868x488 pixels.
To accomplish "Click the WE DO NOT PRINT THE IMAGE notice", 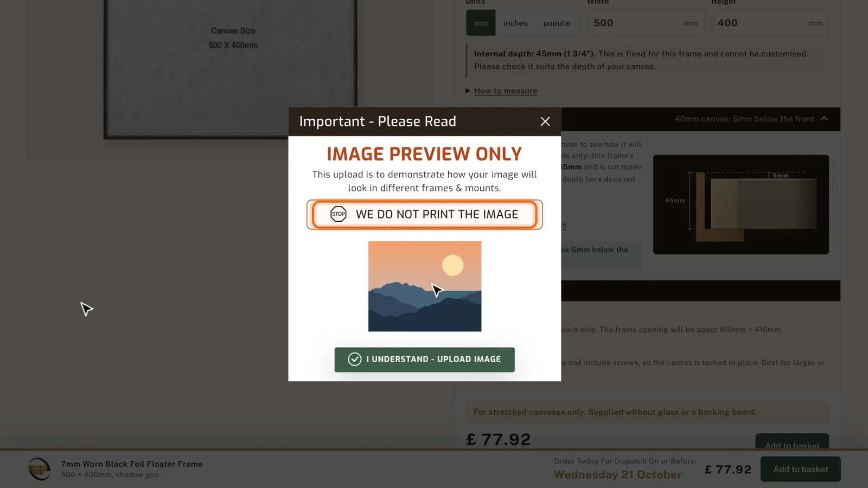I will tap(424, 215).
